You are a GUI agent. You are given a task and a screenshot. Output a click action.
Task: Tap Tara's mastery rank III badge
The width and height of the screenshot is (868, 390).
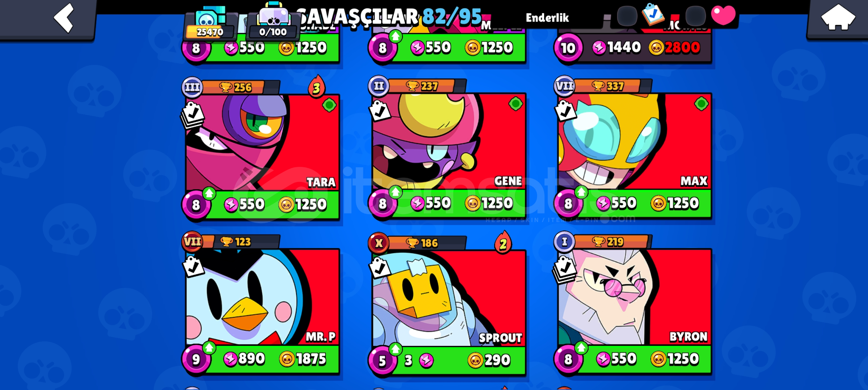[x=192, y=87]
